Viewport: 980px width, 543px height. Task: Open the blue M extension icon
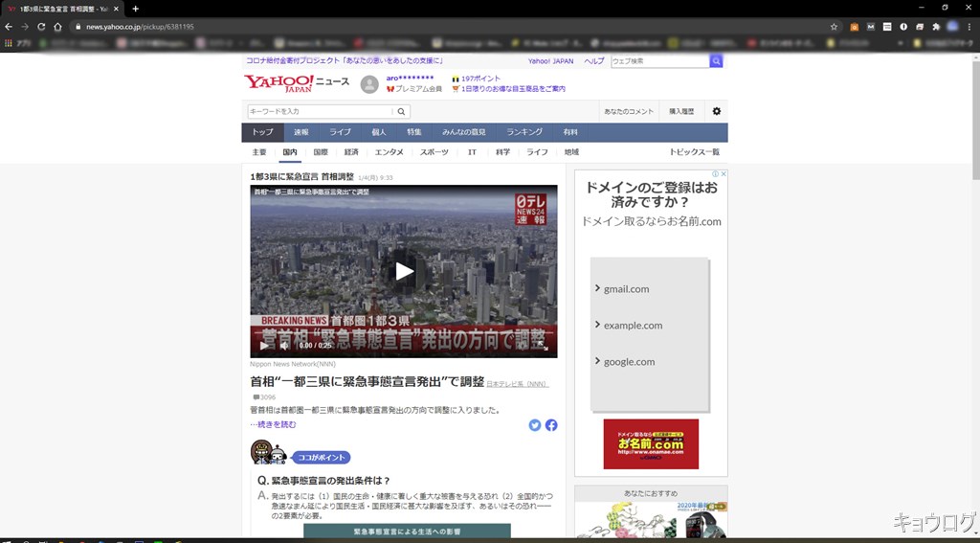pyautogui.click(x=871, y=27)
